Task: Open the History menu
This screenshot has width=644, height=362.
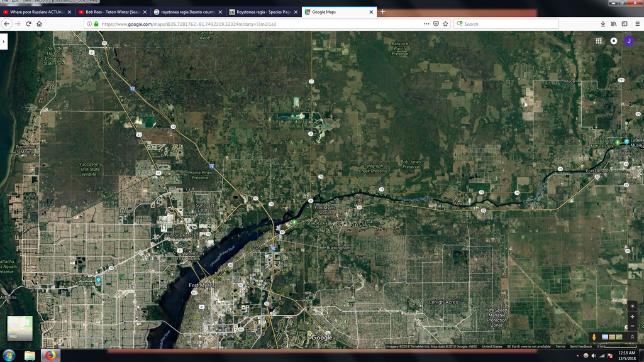Action: 42,1
